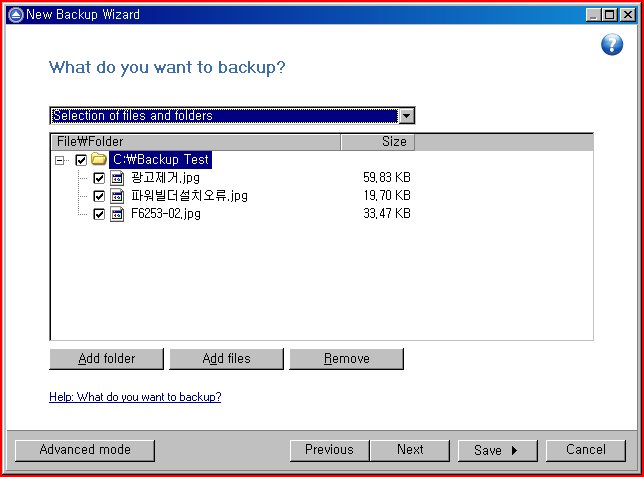The height and width of the screenshot is (477, 644).
Task: Go back with the Previous button
Action: click(x=329, y=450)
